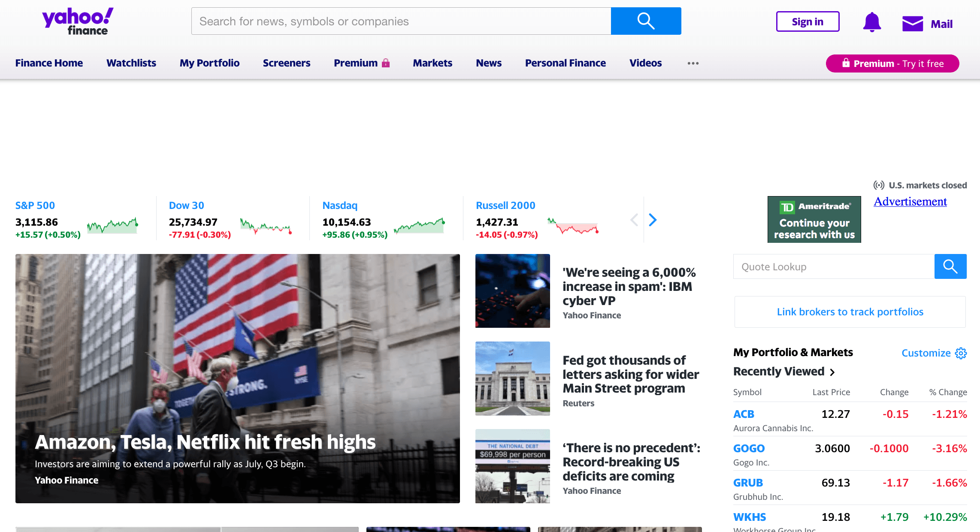Click the Grubhub Inc. company name
Image resolution: width=980 pixels, height=532 pixels.
[x=758, y=497]
